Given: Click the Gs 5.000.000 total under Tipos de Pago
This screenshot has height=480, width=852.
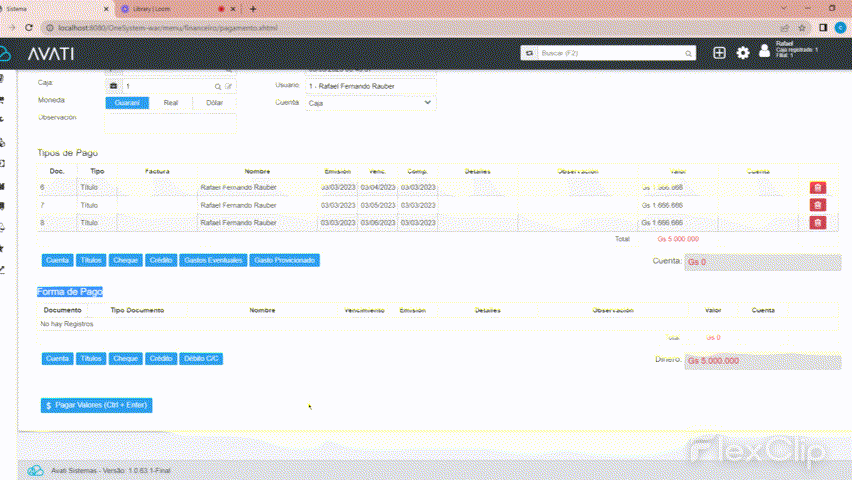Looking at the screenshot, I should point(678,239).
